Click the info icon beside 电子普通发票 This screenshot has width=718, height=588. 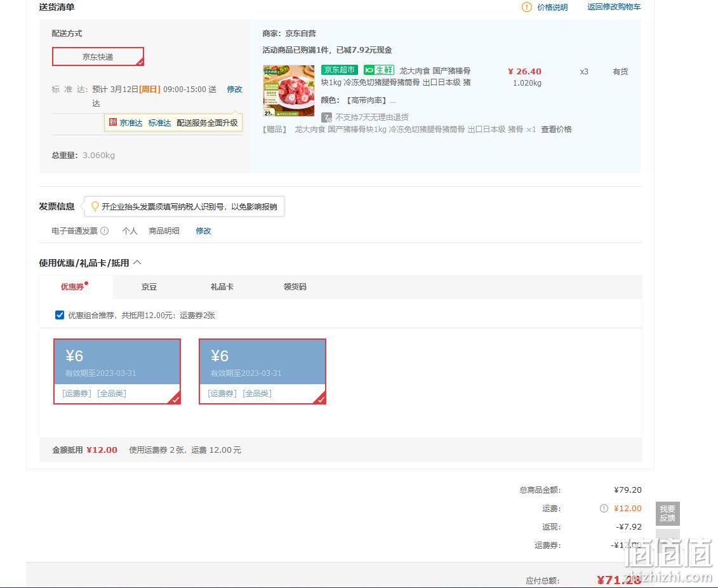(104, 231)
